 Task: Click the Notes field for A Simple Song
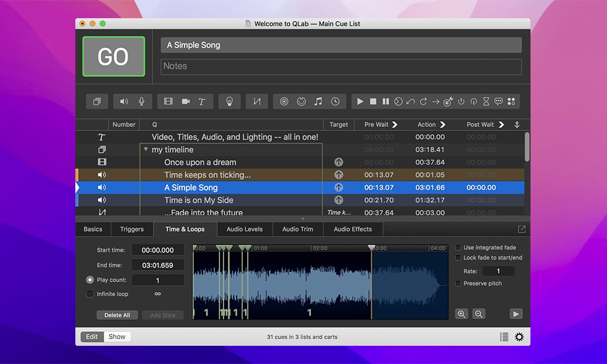coord(341,66)
